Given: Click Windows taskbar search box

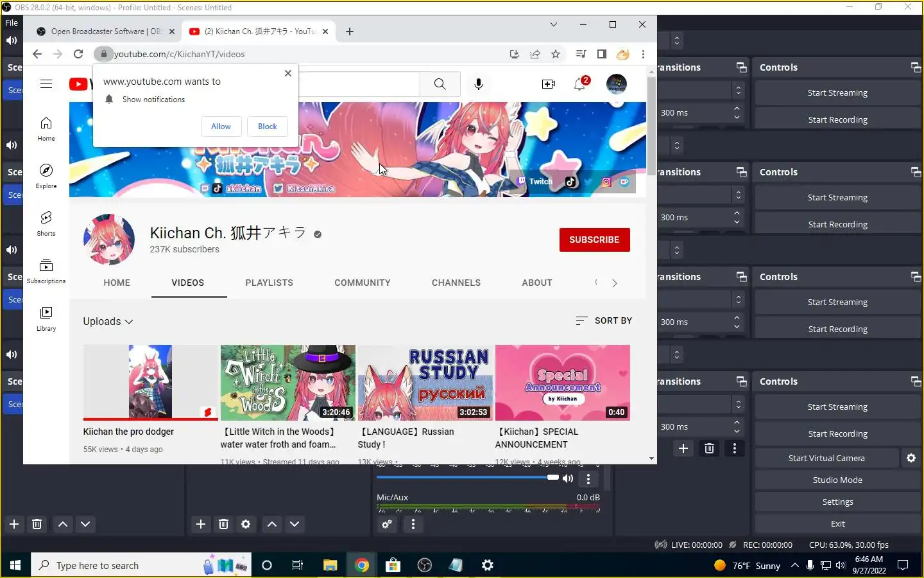Looking at the screenshot, I should (141, 565).
